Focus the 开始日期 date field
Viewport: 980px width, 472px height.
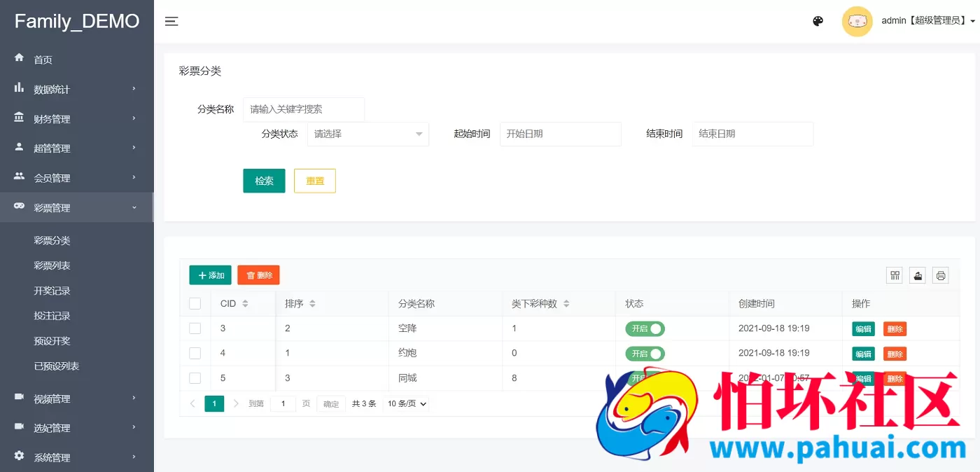click(561, 134)
